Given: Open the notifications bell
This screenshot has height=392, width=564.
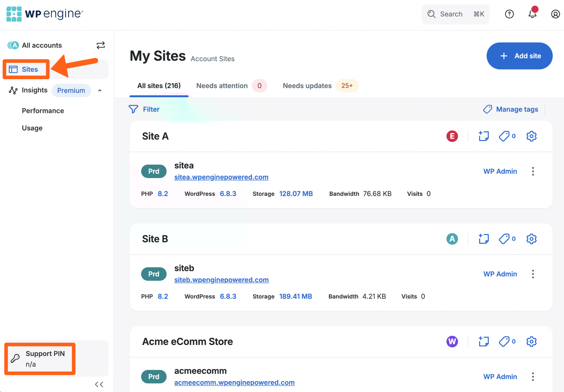Looking at the screenshot, I should point(532,14).
